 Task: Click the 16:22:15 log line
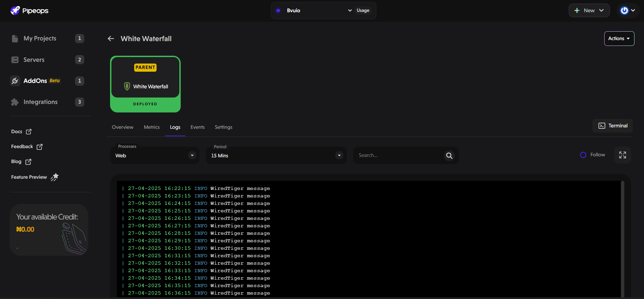pos(196,188)
